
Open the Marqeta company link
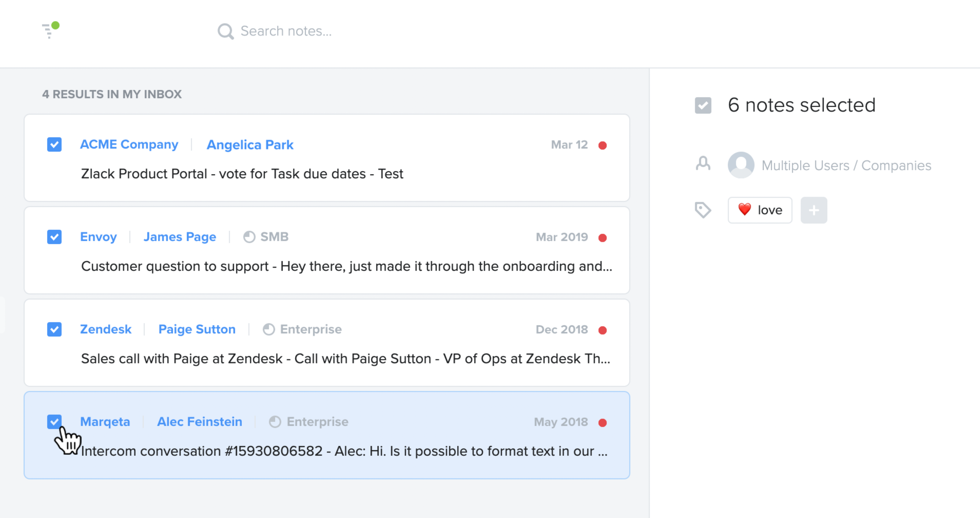tap(105, 422)
